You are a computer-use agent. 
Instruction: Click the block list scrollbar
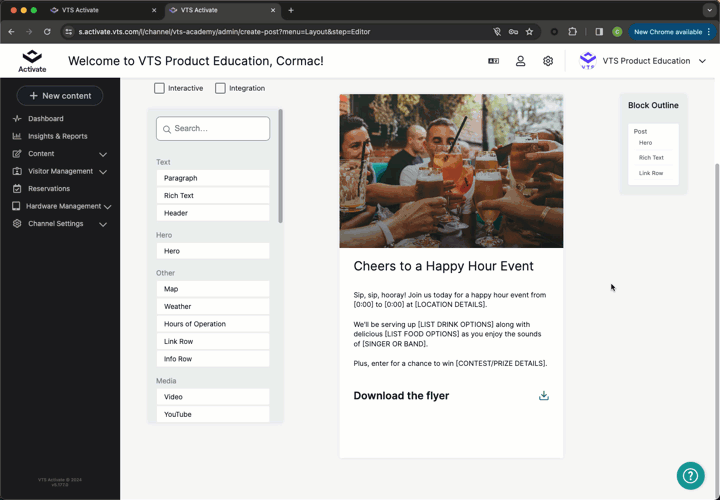tap(280, 166)
